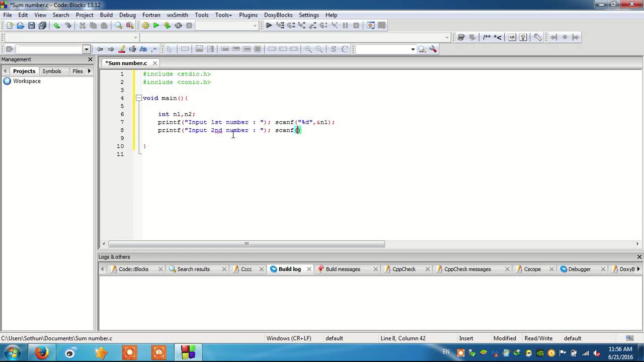Open the Settings menu
The height and width of the screenshot is (362, 644).
pyautogui.click(x=308, y=15)
